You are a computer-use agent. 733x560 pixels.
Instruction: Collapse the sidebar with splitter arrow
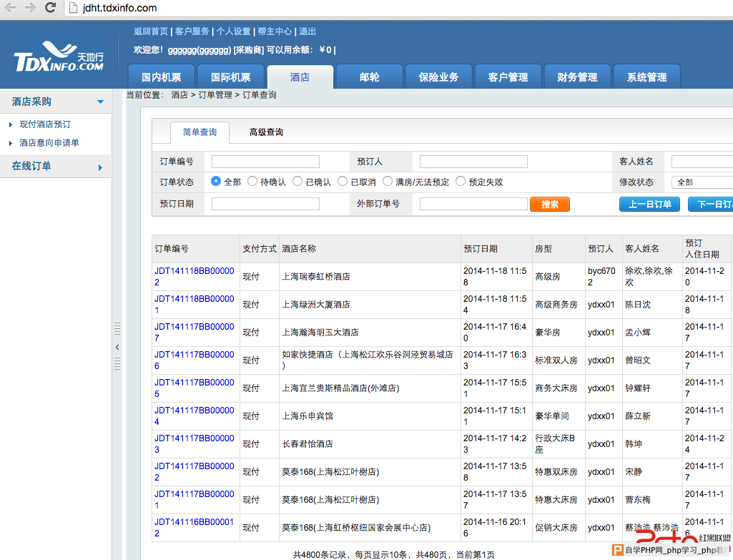(117, 347)
